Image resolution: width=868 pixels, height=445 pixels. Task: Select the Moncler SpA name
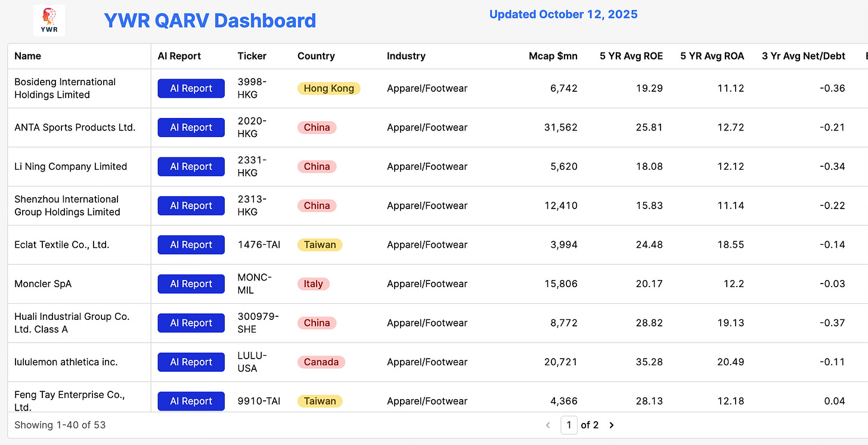43,284
